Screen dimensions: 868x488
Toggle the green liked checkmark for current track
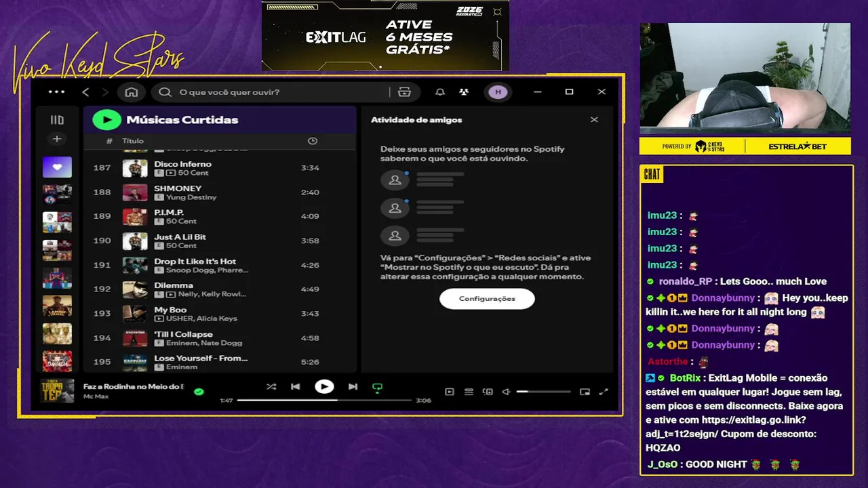(x=199, y=392)
